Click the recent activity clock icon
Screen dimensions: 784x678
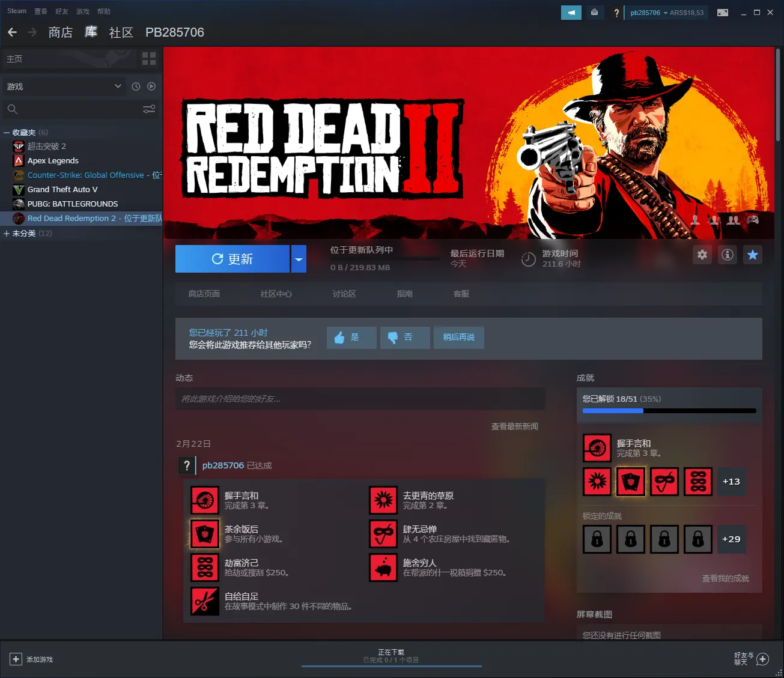(x=136, y=86)
